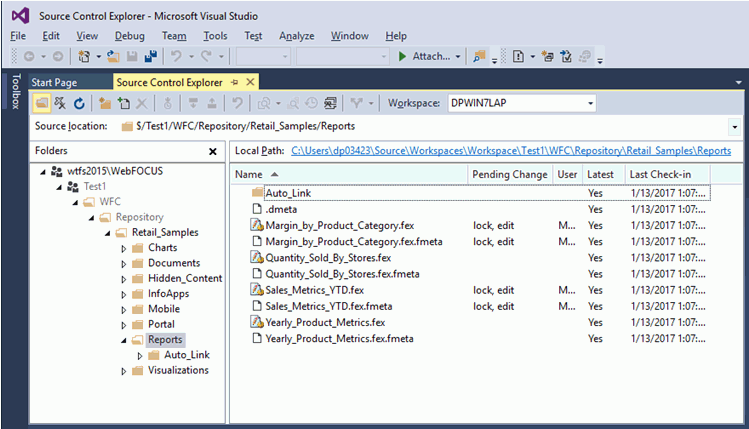Click the Save All icon
The width and height of the screenshot is (749, 429).
(x=150, y=57)
